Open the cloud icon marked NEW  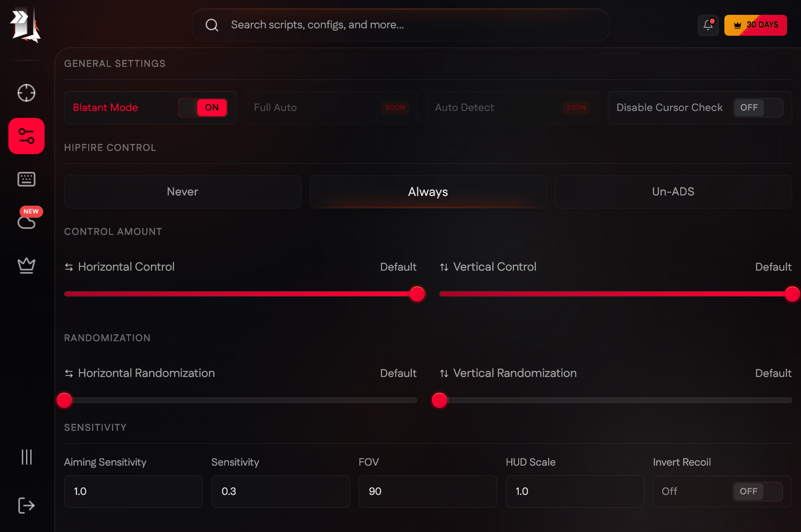26,222
